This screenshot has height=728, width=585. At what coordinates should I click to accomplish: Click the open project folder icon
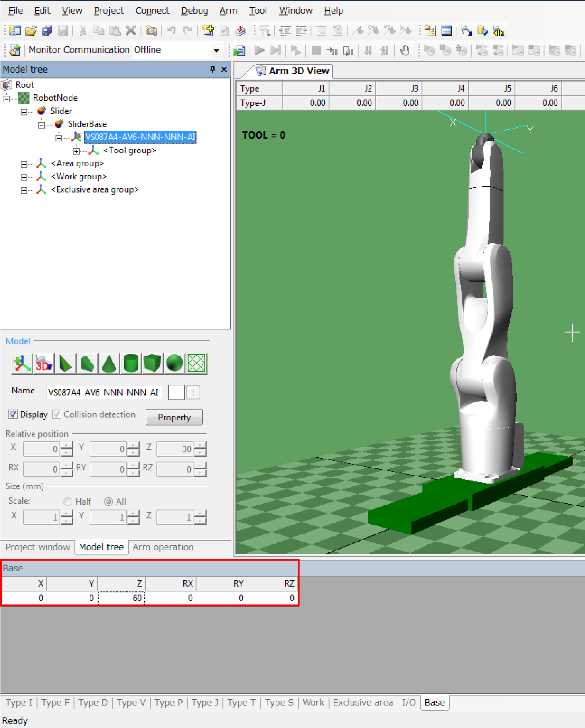click(30, 31)
